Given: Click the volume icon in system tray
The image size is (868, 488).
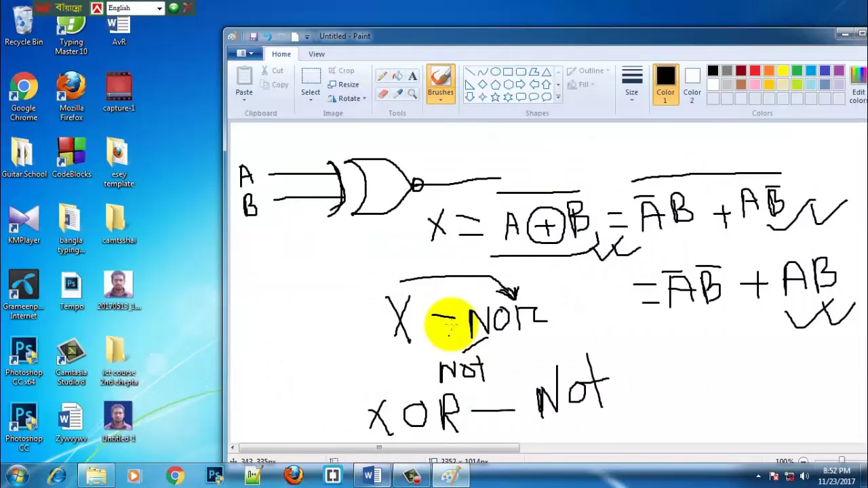Looking at the screenshot, I should point(805,476).
